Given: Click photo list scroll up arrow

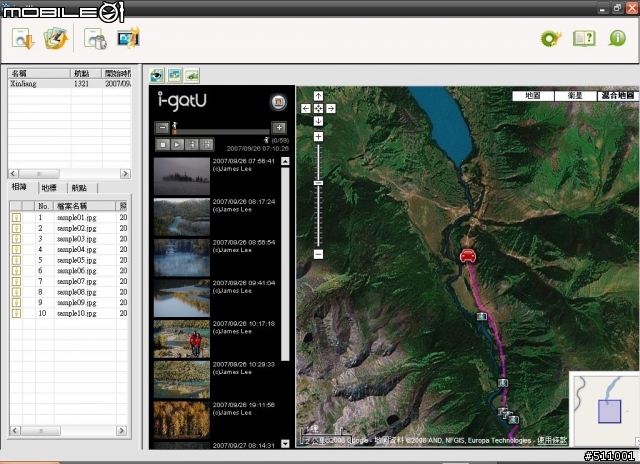Looking at the screenshot, I should 285,161.
